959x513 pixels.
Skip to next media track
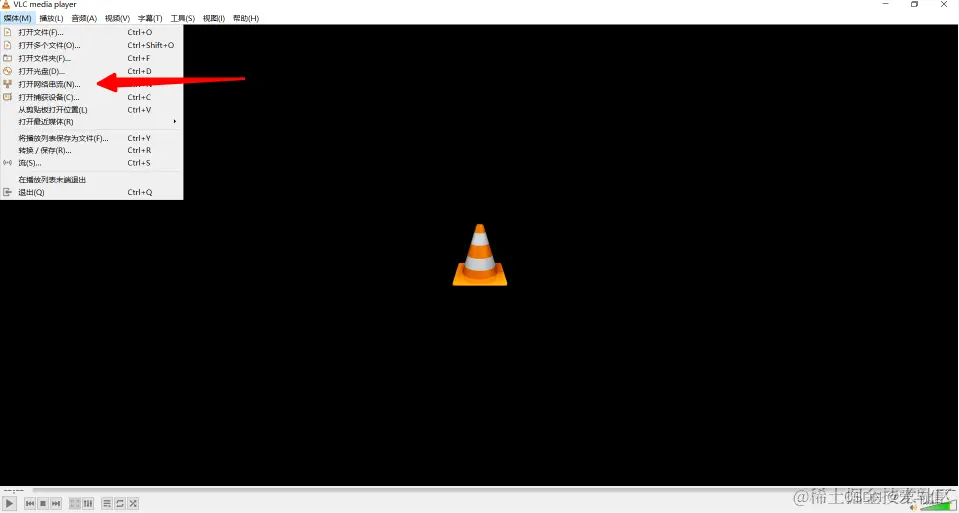[56, 504]
